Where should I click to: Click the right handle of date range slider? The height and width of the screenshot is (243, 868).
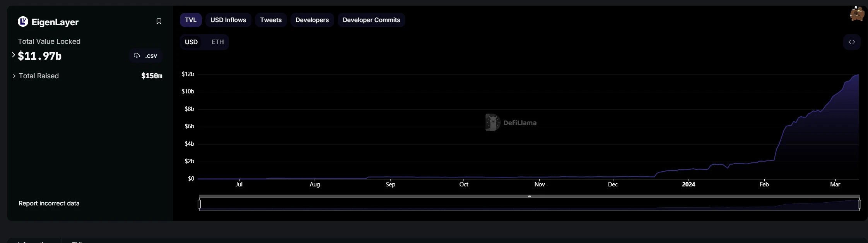859,204
